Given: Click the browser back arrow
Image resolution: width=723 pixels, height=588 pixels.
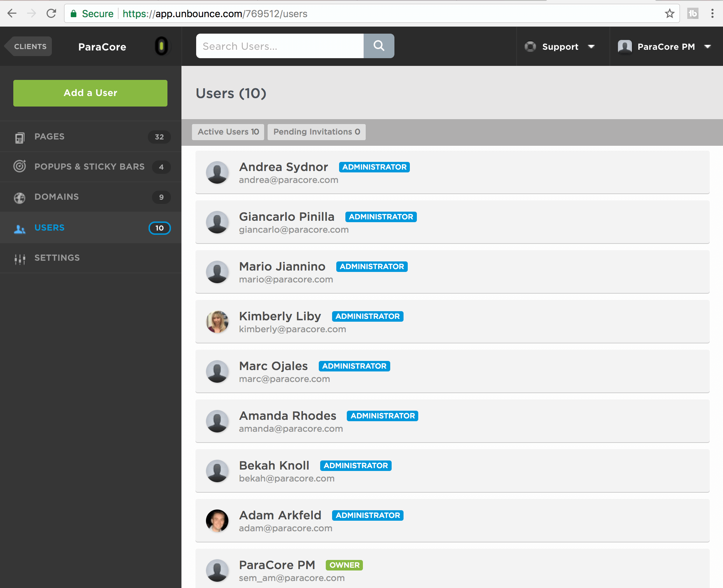Looking at the screenshot, I should click(12, 14).
